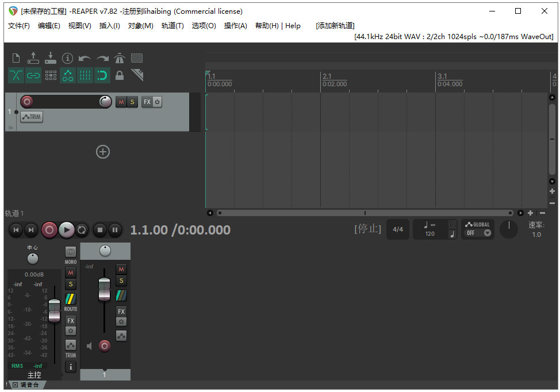560x392 pixels.
Task: Toggle grid lines toolbar icon
Action: [x=85, y=75]
